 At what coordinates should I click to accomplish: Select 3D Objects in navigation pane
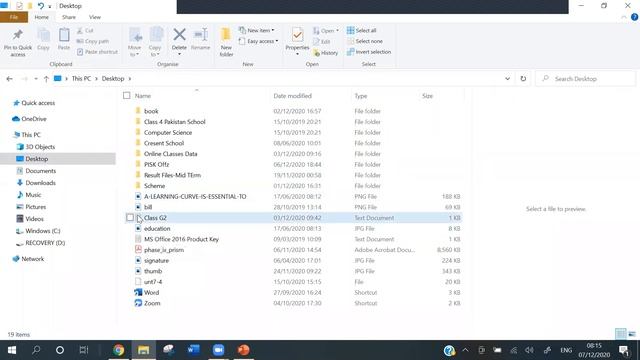[x=36, y=147]
